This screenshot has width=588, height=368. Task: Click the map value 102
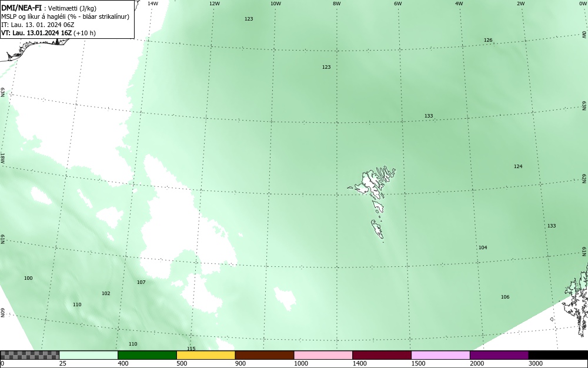[106, 293]
